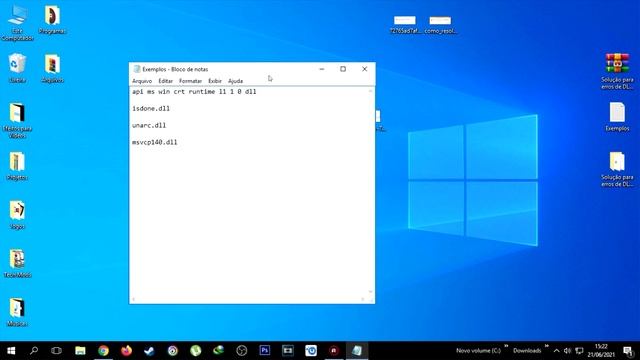Click the unarc.dll line in Notepad
Image resolution: width=640 pixels, height=360 pixels.
[x=149, y=125]
